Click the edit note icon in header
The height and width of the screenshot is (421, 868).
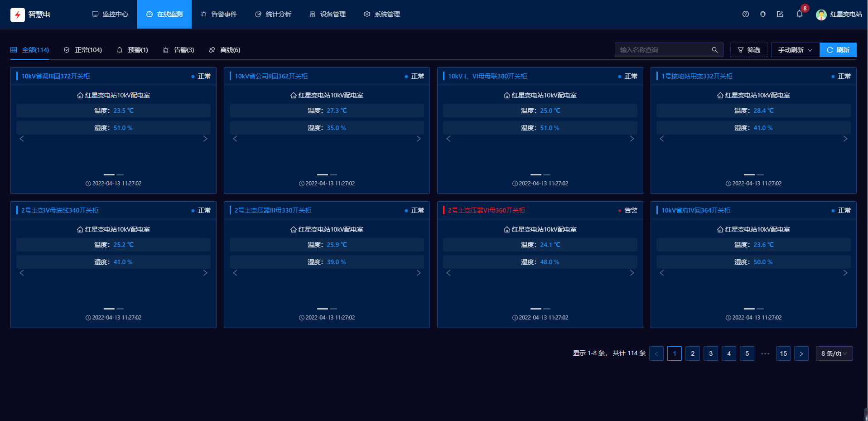click(780, 14)
